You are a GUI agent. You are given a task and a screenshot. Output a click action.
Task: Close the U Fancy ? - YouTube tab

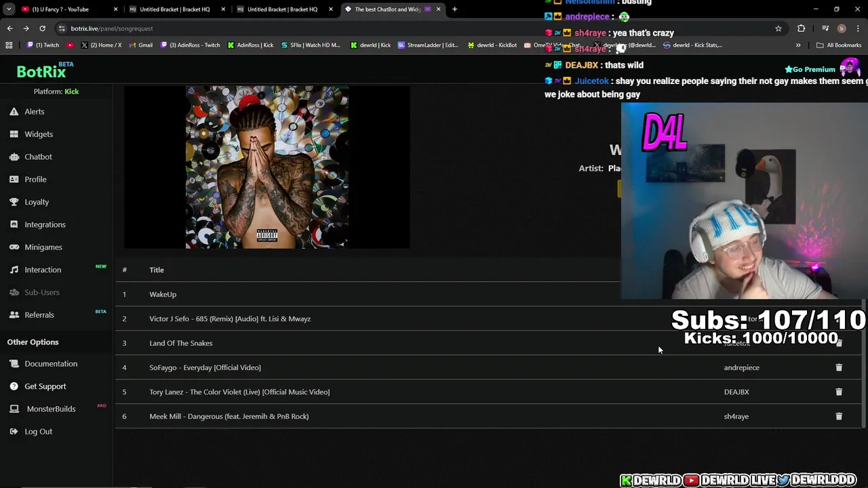pos(115,9)
